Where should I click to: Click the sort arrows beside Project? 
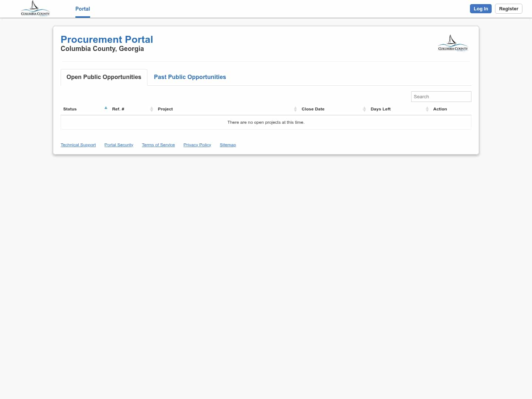(x=296, y=109)
